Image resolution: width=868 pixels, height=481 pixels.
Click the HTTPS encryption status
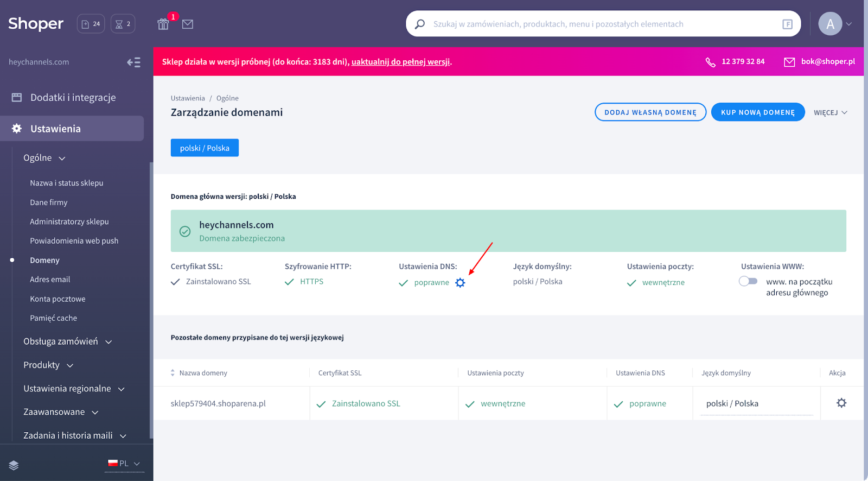(x=311, y=282)
